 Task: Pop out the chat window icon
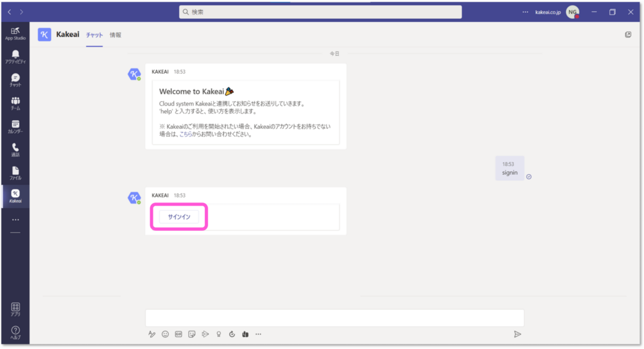pos(628,35)
